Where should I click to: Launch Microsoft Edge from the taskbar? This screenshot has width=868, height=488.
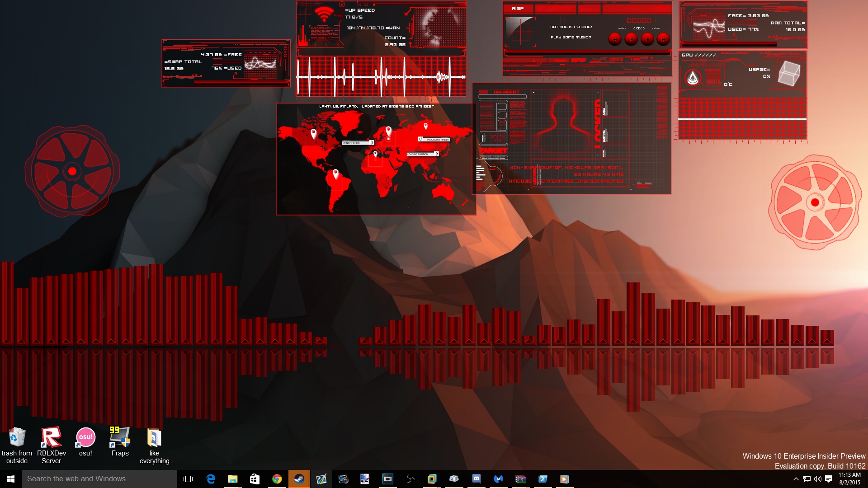coord(211,479)
